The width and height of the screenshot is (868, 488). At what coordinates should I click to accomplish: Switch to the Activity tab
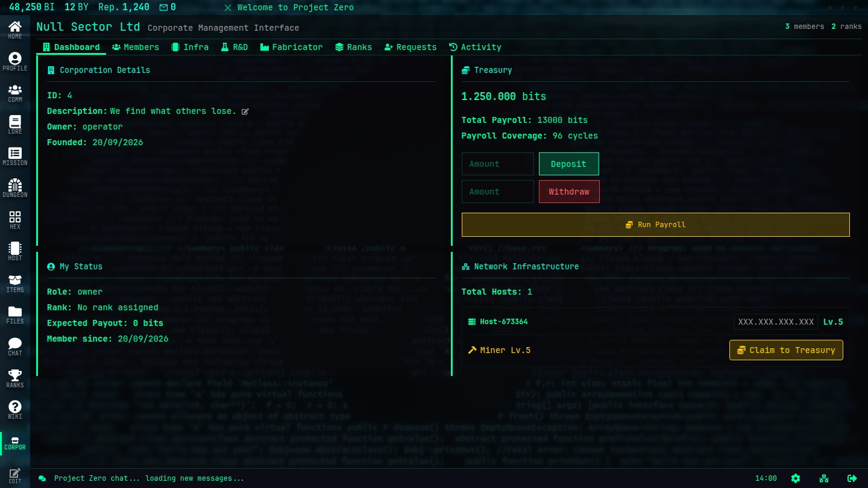click(x=475, y=47)
